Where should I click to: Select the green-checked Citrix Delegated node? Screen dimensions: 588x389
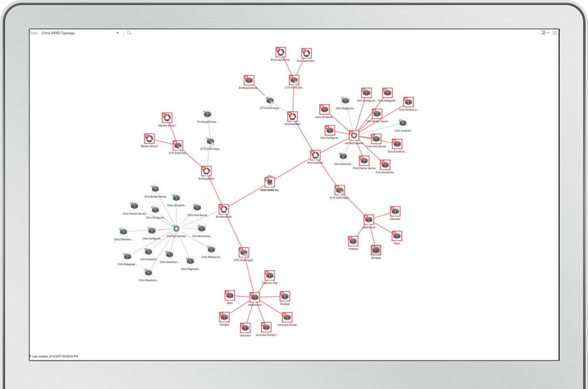127,256
